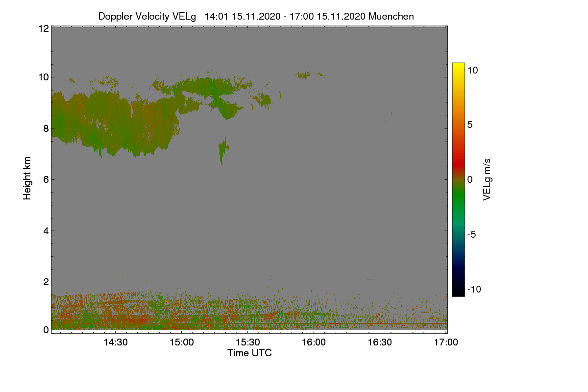Click the 'Muenchen' station name in title
The height and width of the screenshot is (392, 588).
point(391,16)
